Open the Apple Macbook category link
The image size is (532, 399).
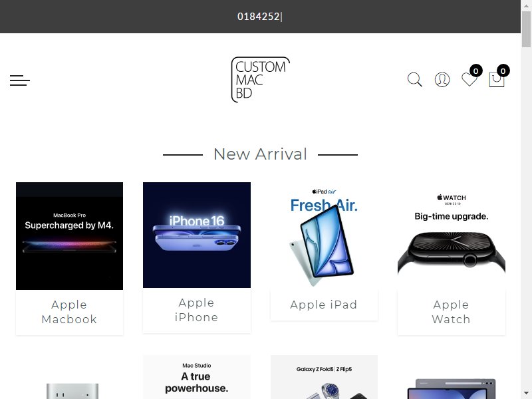tap(69, 312)
